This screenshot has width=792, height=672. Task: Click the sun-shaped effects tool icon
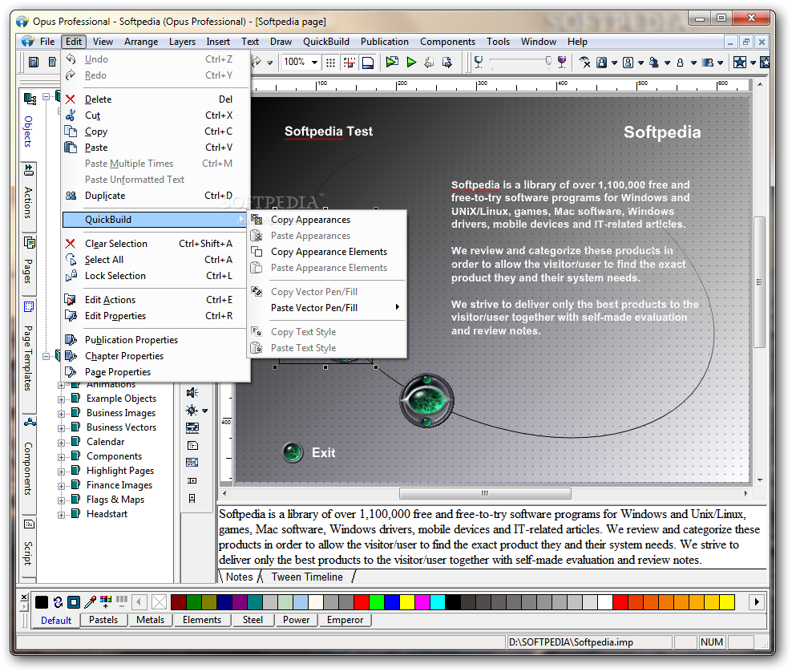[x=192, y=411]
